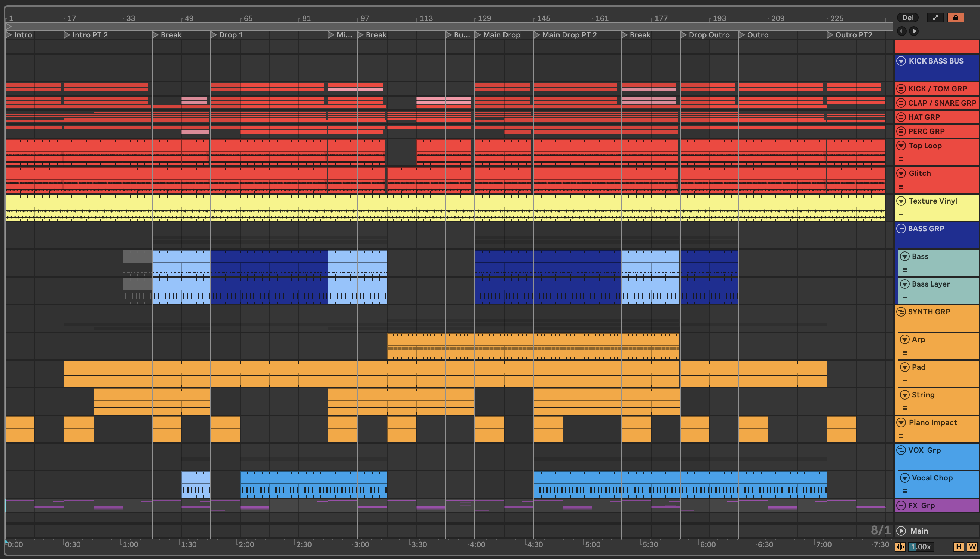Toggle the H optimize height button
Viewport: 980px width, 559px height.
click(958, 546)
